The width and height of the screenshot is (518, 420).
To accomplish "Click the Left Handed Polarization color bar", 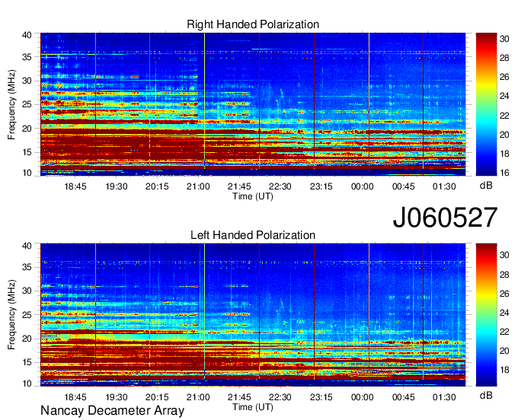I will pos(486,315).
